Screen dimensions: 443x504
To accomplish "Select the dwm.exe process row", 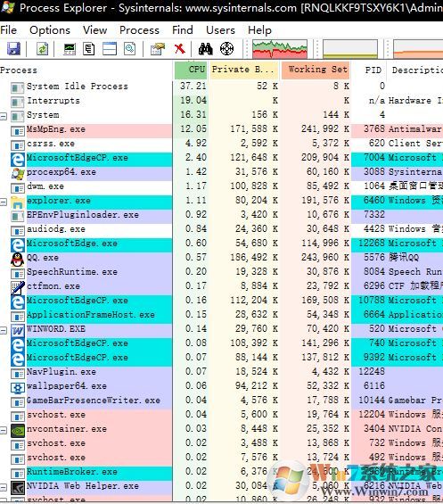I will click(x=221, y=186).
